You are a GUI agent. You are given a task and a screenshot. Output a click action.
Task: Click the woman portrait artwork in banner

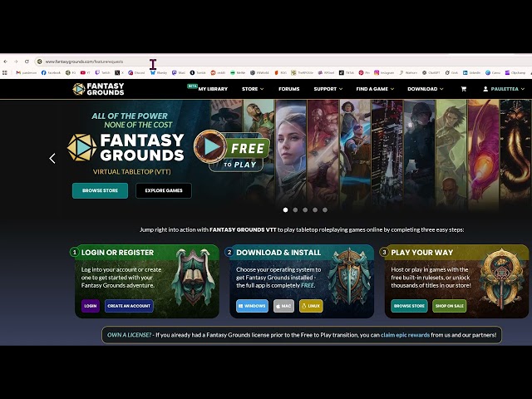291,153
